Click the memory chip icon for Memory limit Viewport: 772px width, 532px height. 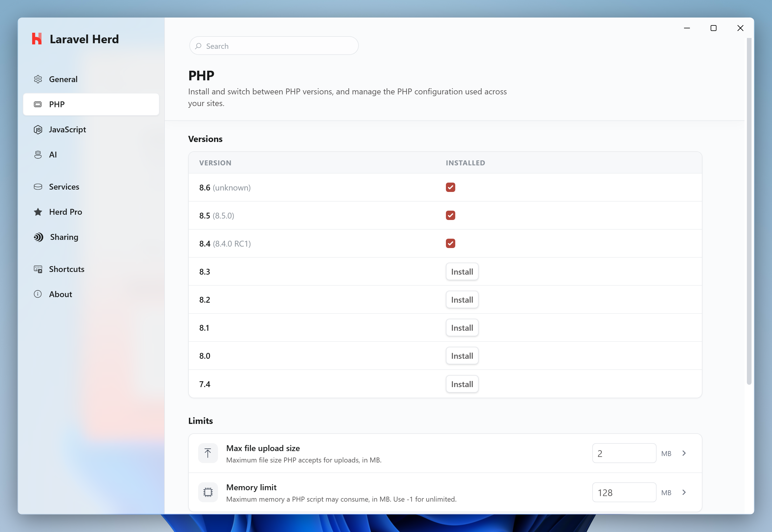(x=208, y=492)
